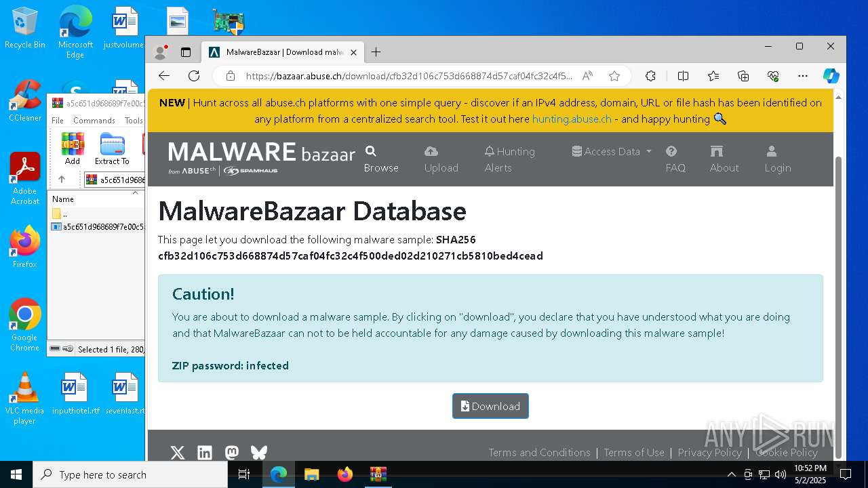This screenshot has width=868, height=488.
Task: Close the MalwareBazaar browser tab
Action: click(x=353, y=52)
